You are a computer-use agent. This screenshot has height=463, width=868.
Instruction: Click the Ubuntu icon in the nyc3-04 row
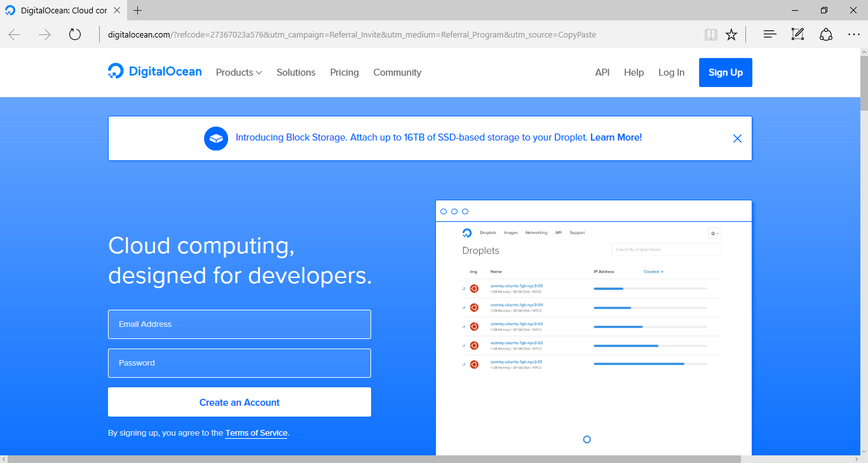coord(474,307)
